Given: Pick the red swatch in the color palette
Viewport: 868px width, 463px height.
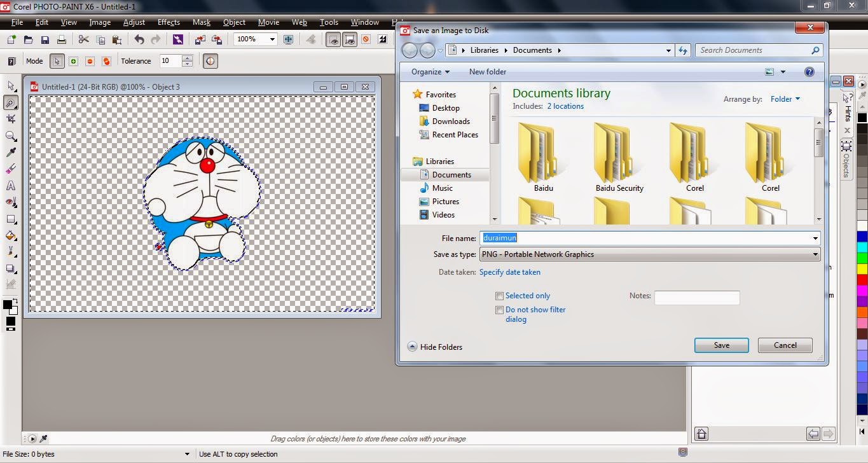Looking at the screenshot, I should click(x=862, y=279).
